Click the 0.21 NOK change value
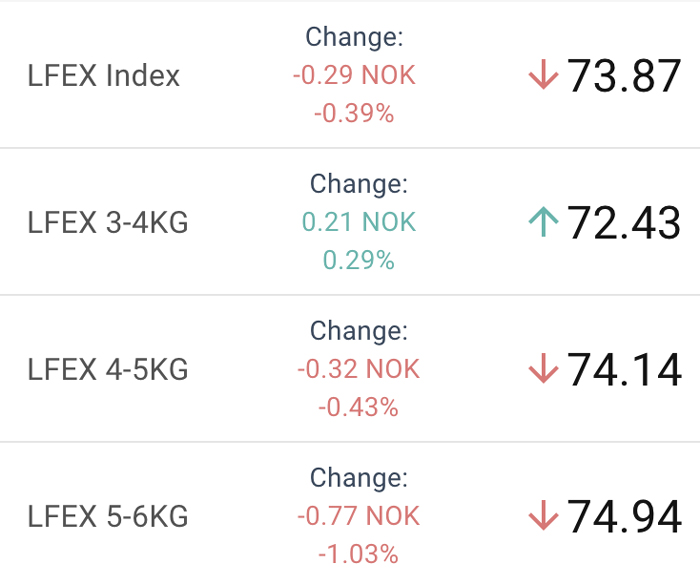This screenshot has height=585, width=700. click(x=359, y=221)
